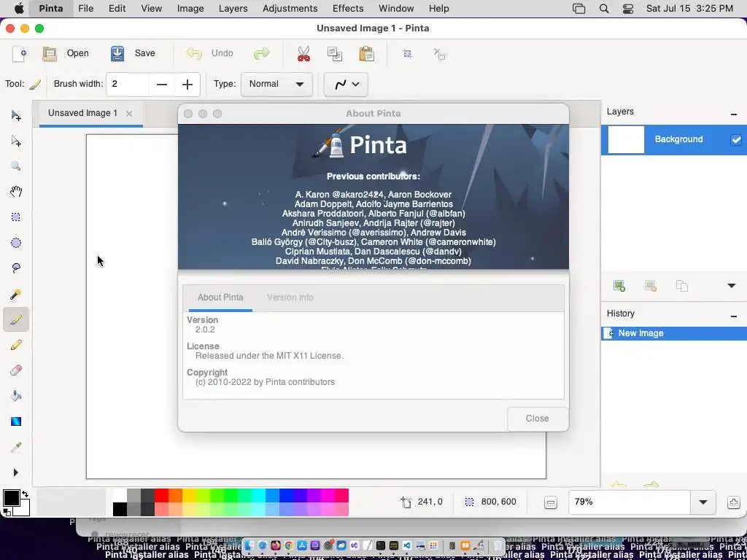Click the Background layer thumbnail

[626, 139]
